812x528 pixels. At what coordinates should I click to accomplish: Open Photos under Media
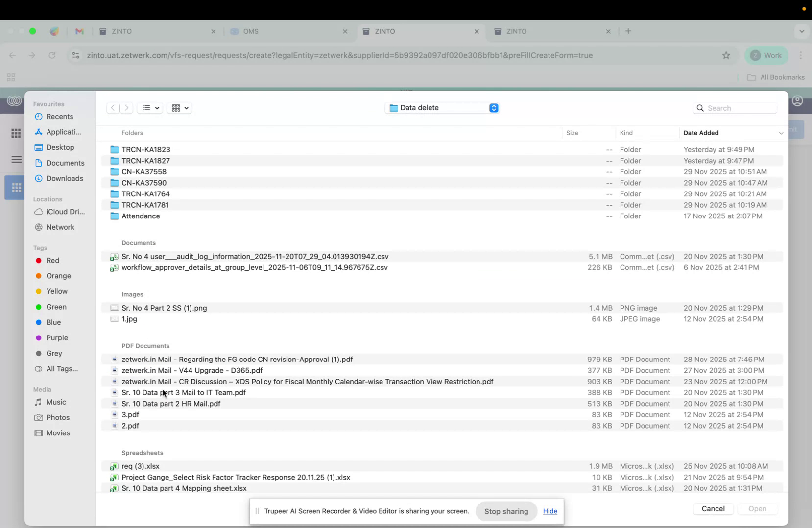[57, 417]
